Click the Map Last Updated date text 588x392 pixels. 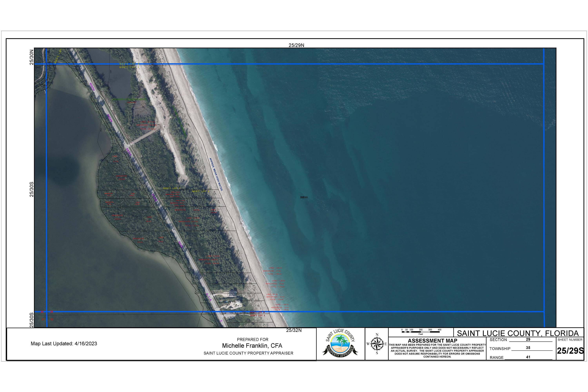pos(64,344)
